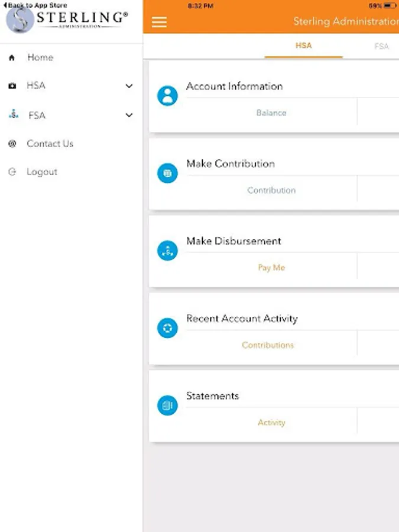Viewport: 399px width, 532px height.
Task: Choose Pay Me under Make Disbursement
Action: click(271, 267)
